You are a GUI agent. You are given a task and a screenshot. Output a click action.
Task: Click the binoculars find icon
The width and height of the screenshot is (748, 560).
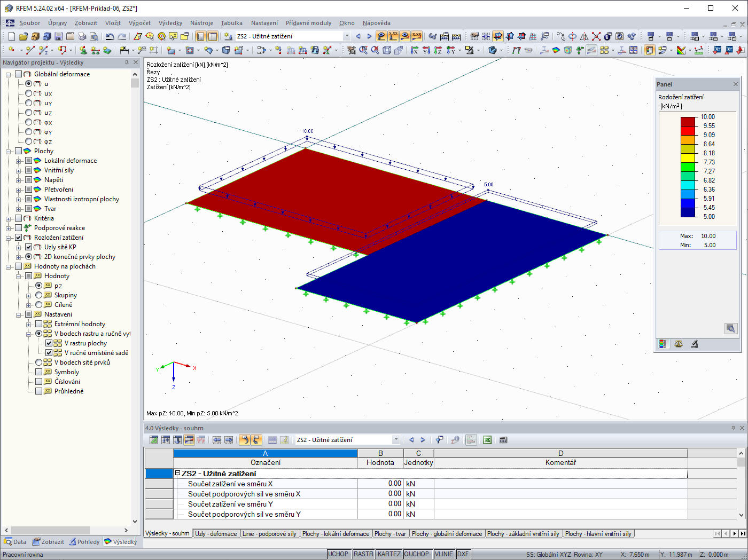click(x=432, y=36)
